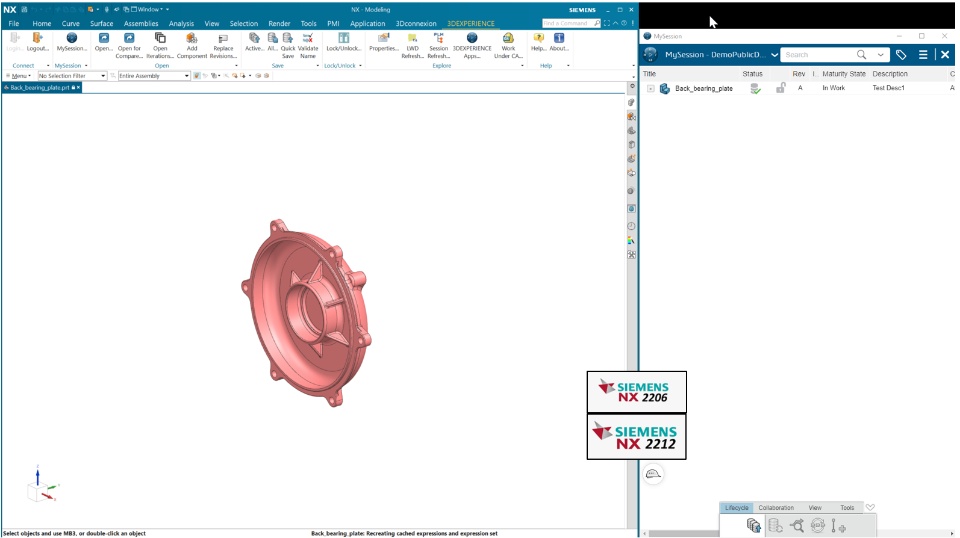The width and height of the screenshot is (960, 538).
Task: Open the MySession collaborative space dropdown
Action: coord(774,54)
